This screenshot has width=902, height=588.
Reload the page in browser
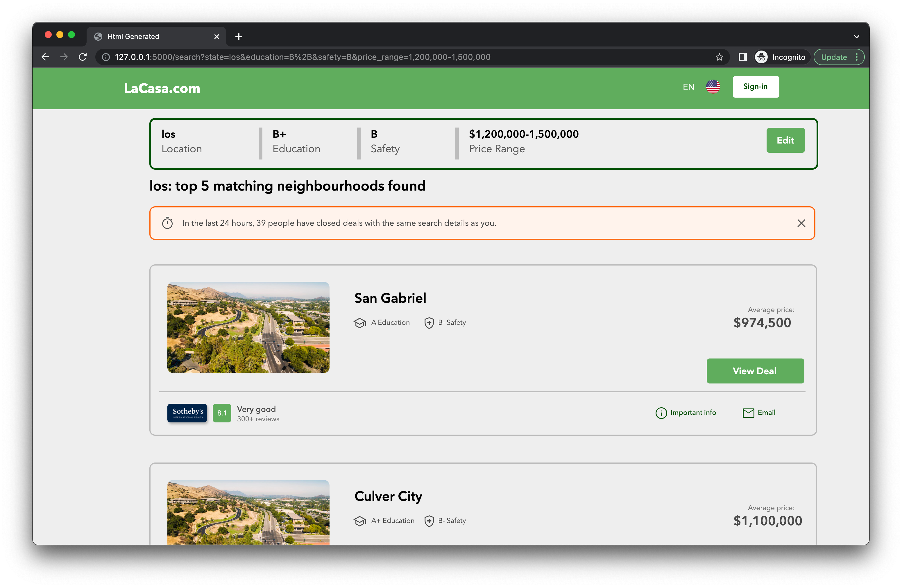click(83, 57)
